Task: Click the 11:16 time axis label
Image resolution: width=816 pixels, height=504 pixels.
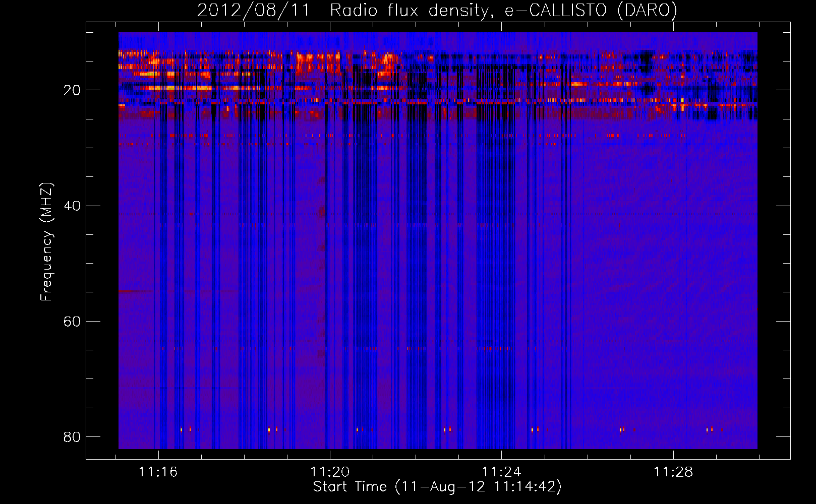Action: pos(158,472)
